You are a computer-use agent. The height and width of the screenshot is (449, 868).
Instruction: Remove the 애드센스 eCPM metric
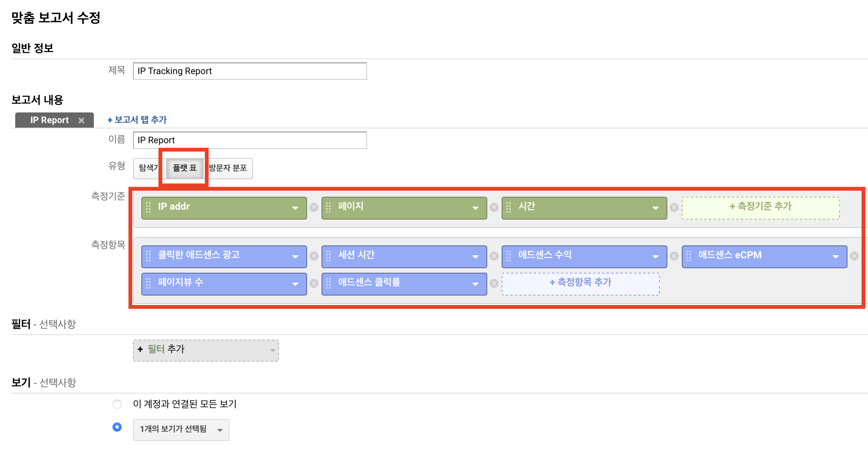[x=855, y=256]
